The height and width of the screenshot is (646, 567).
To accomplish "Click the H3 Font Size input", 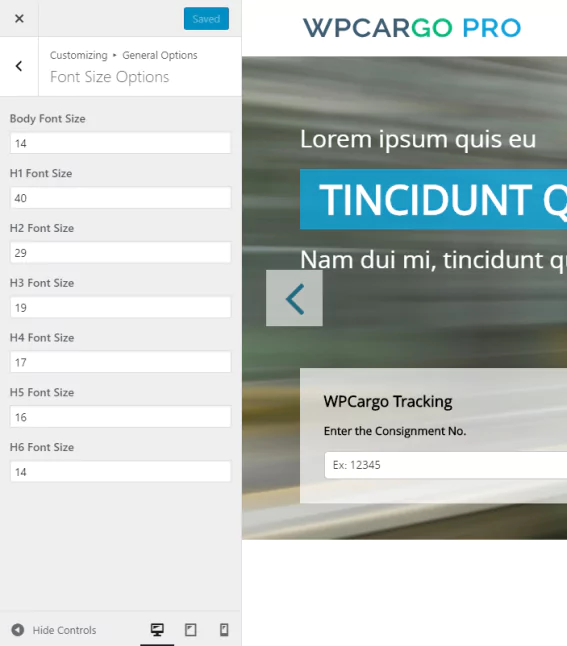I will 120,307.
